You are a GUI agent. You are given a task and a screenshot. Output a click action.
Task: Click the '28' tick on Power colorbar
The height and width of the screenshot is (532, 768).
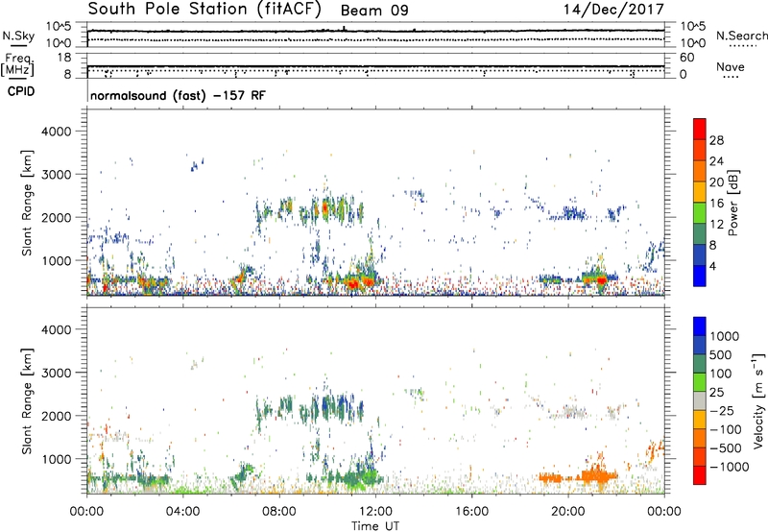tap(716, 140)
